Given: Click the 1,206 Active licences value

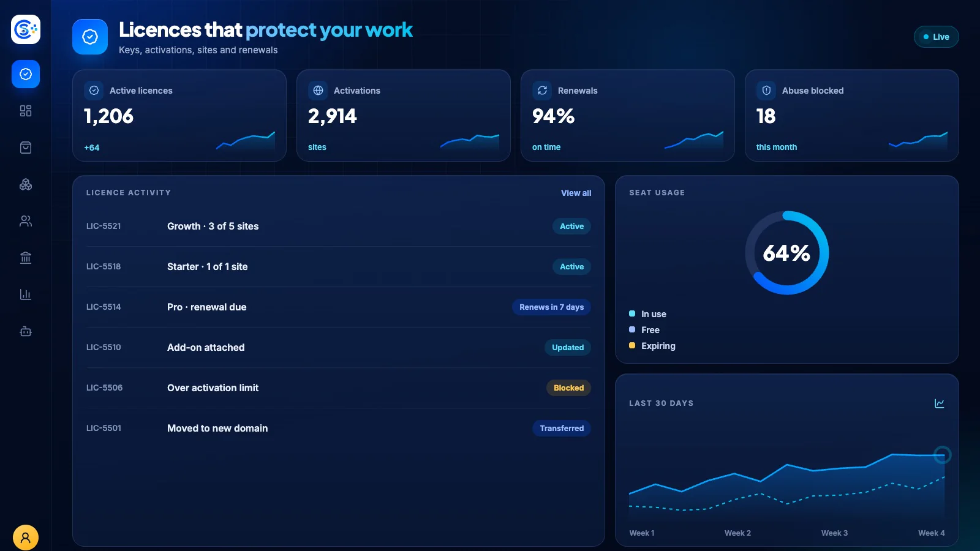Looking at the screenshot, I should (x=108, y=116).
